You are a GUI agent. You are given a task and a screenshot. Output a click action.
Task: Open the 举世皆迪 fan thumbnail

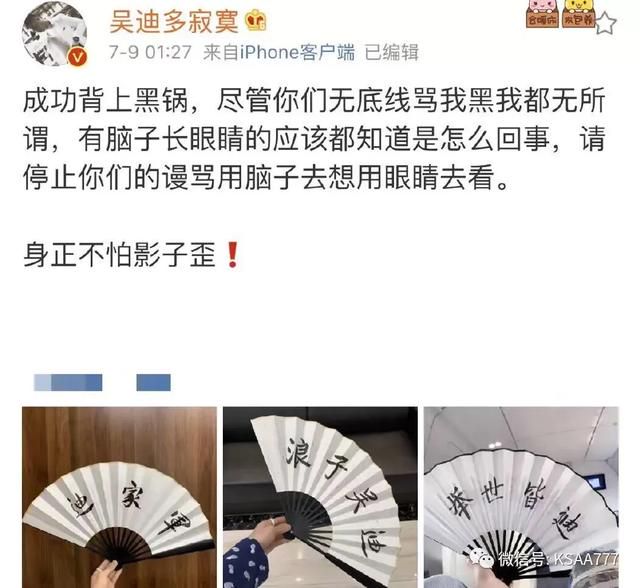pyautogui.click(x=521, y=497)
